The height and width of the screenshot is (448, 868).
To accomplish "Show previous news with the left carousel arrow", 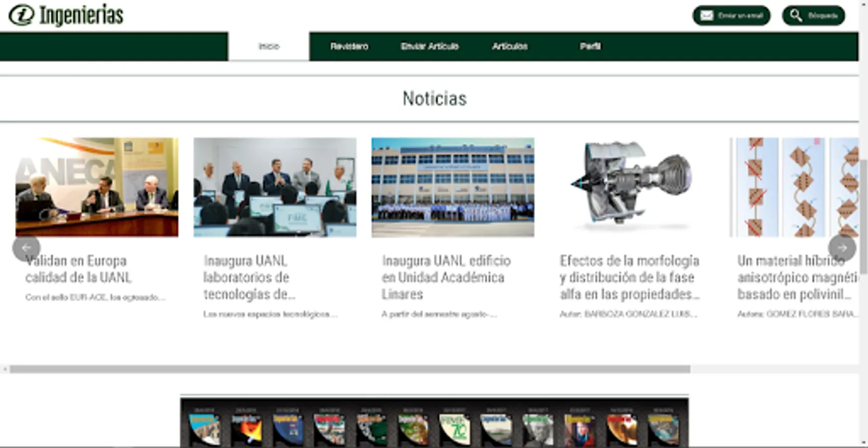I will point(26,247).
